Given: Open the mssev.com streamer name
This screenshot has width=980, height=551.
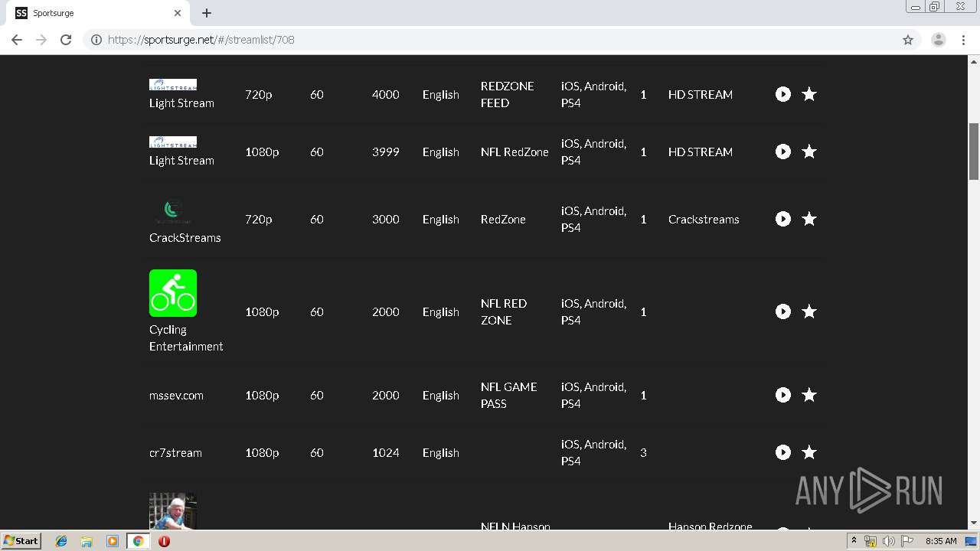Looking at the screenshot, I should click(x=176, y=395).
